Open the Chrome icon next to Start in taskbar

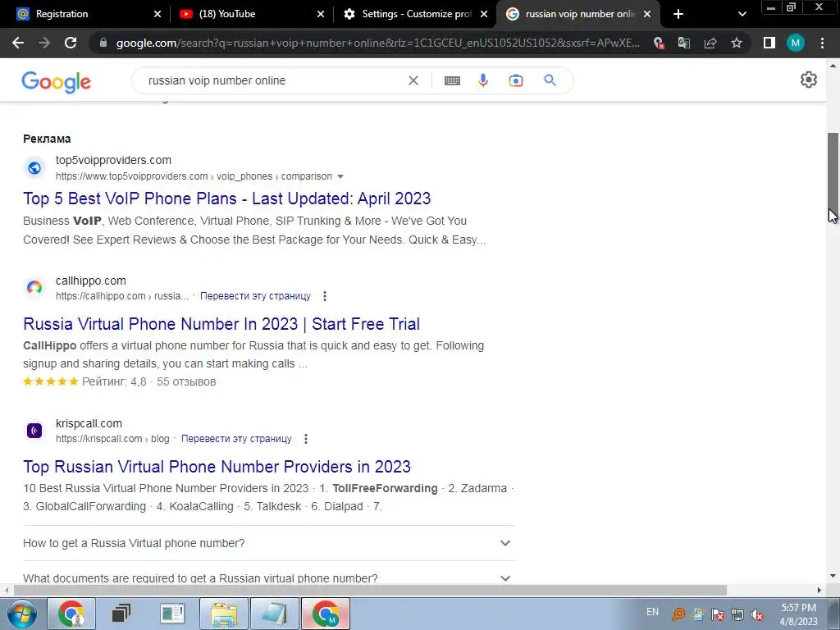tap(72, 614)
